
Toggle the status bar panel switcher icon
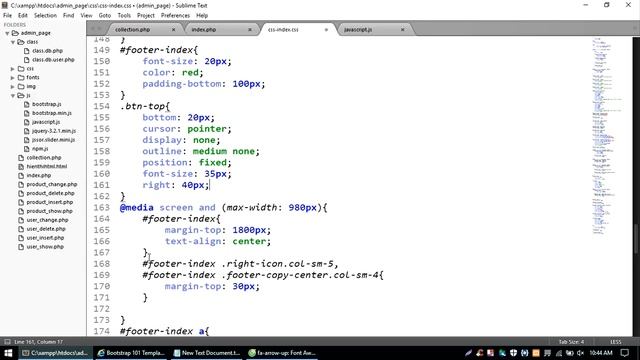(7, 342)
